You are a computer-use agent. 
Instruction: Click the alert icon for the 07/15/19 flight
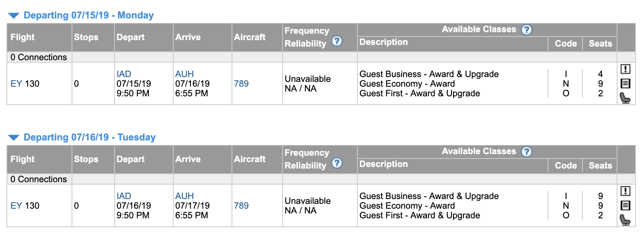coord(625,69)
